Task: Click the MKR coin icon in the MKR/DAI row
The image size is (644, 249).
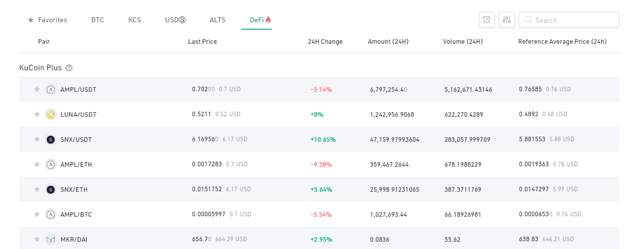Action: point(51,239)
